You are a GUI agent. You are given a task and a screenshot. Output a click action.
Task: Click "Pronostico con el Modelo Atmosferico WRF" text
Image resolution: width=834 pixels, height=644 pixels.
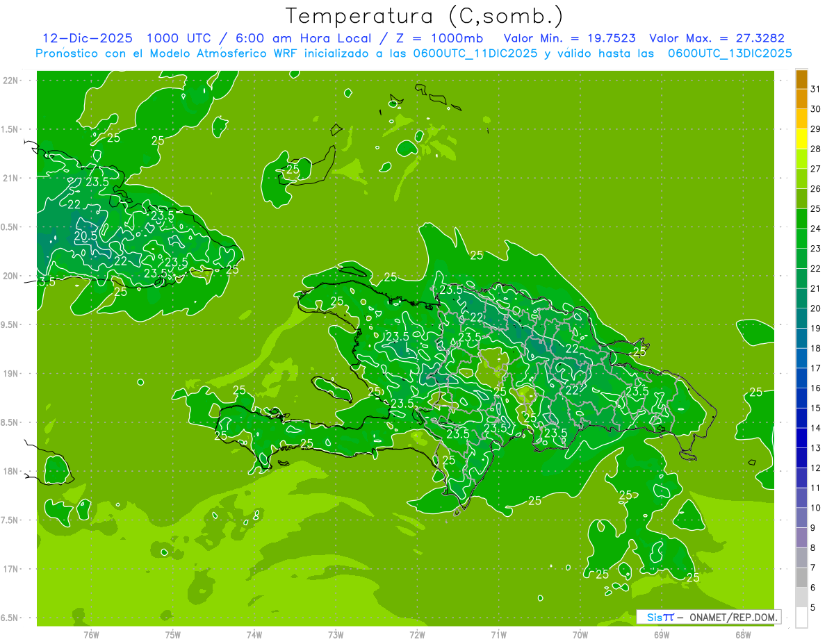coord(167,53)
